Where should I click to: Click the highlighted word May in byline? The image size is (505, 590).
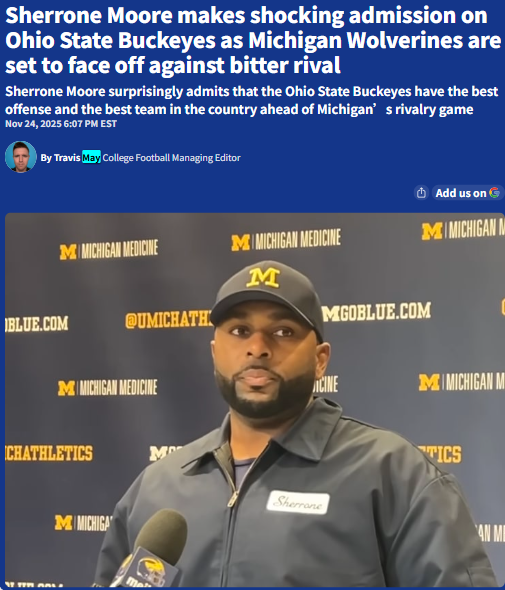(91, 157)
